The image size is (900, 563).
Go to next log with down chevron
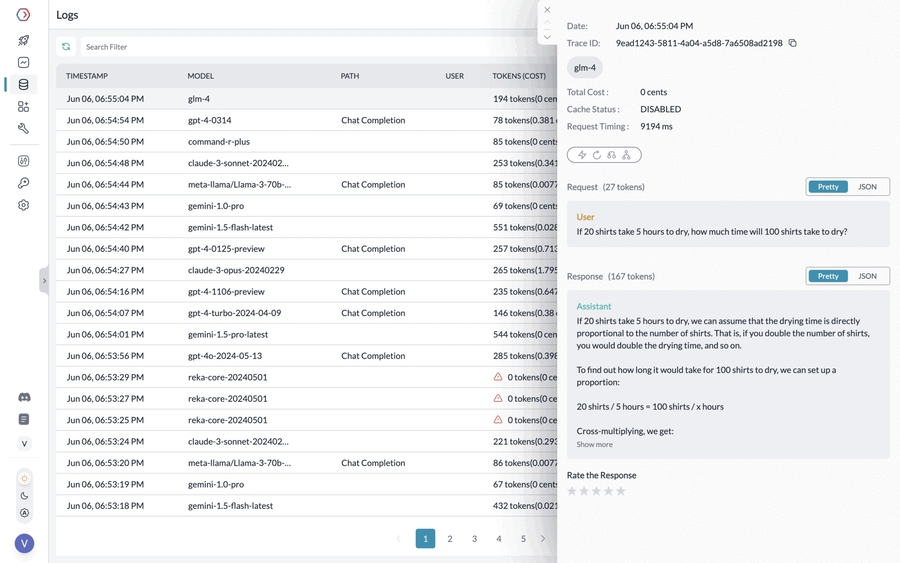[547, 37]
